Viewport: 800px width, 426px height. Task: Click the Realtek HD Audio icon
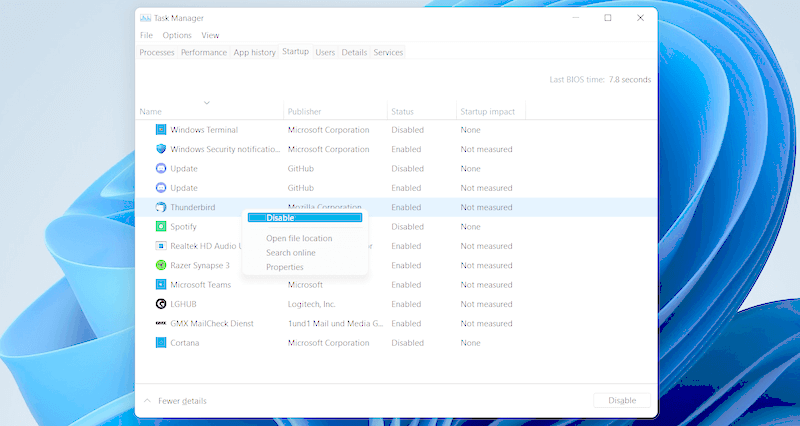[x=161, y=246]
